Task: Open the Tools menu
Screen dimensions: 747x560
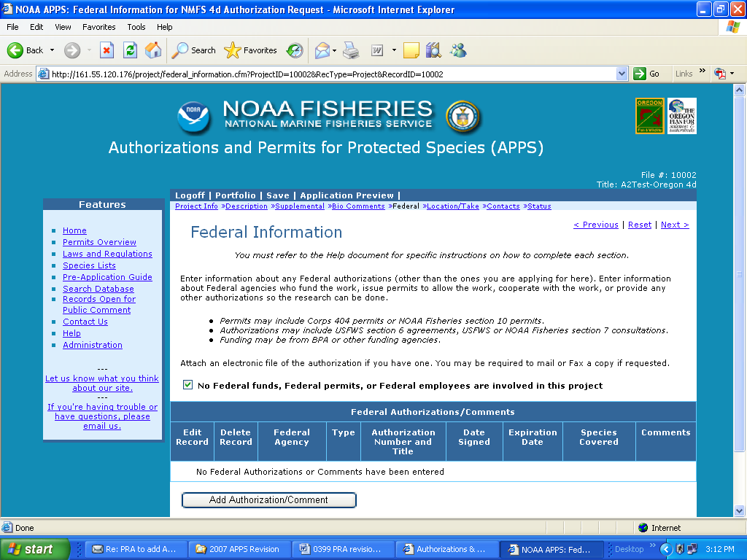Action: (x=136, y=27)
